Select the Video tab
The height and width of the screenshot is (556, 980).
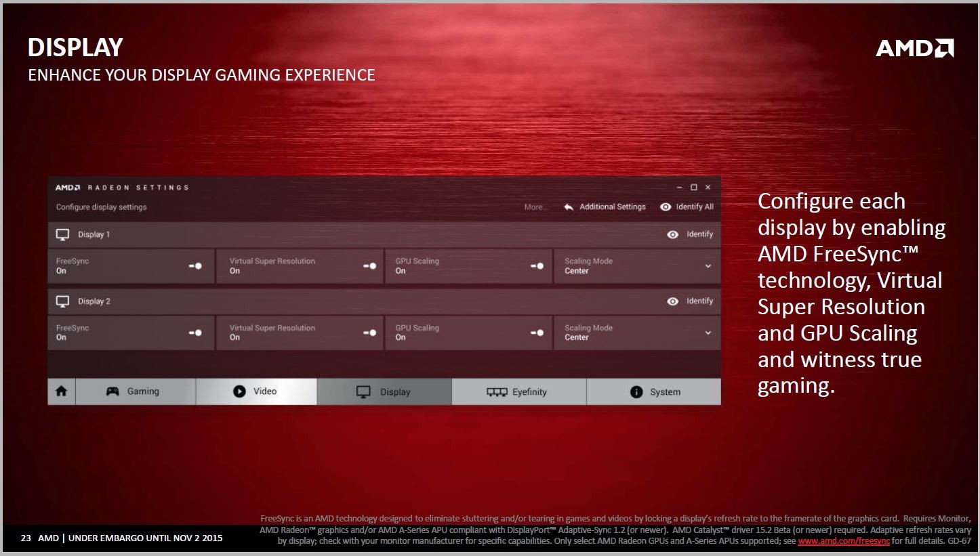pyautogui.click(x=256, y=391)
